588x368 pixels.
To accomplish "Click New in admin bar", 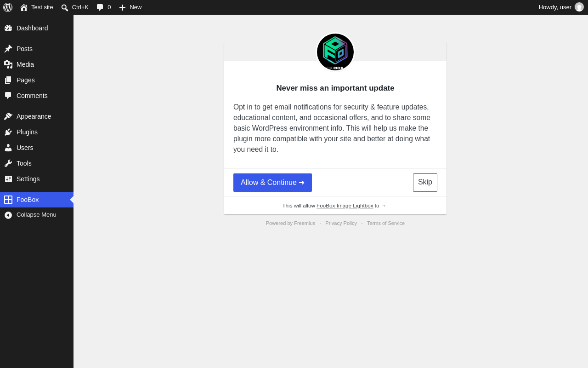I will tap(136, 7).
